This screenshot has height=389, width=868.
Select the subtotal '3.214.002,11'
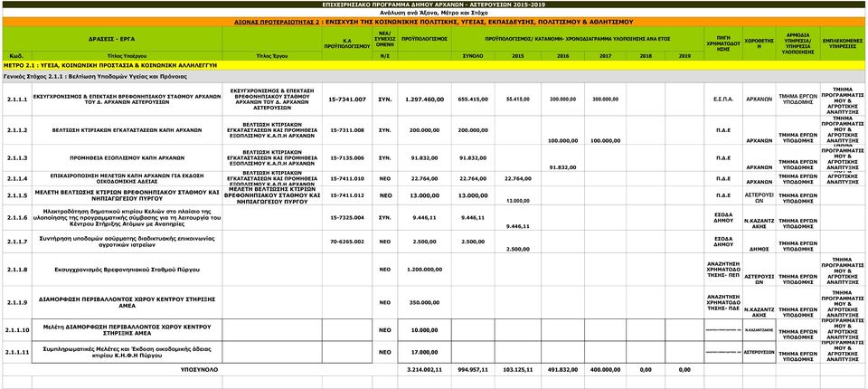click(425, 369)
